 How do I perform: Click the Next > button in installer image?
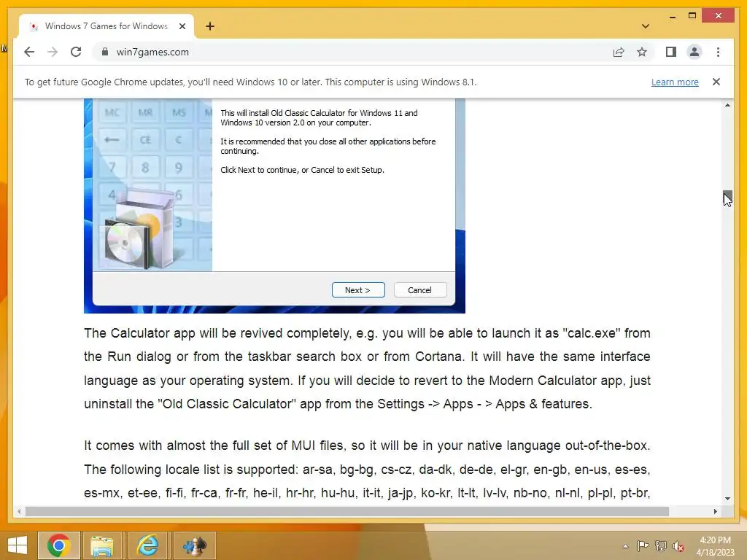(x=358, y=290)
